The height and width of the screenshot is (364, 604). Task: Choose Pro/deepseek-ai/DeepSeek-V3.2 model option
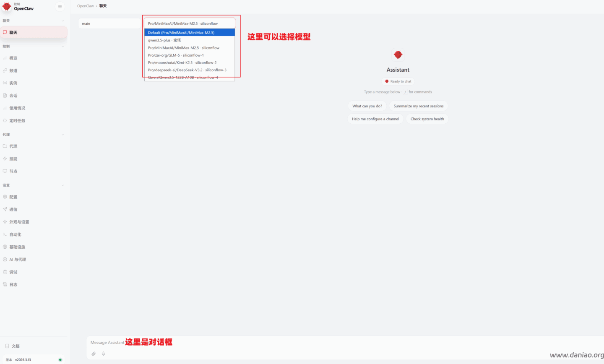[187, 70]
